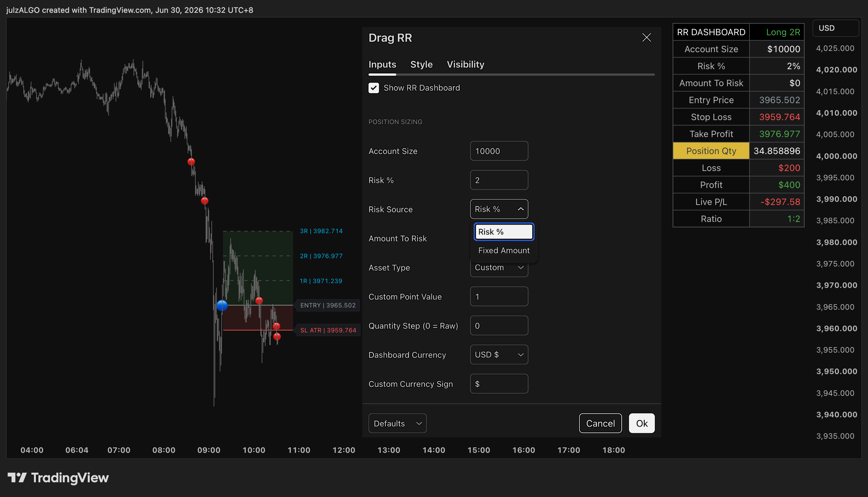
Task: Focus the Account Size input field
Action: (x=499, y=151)
